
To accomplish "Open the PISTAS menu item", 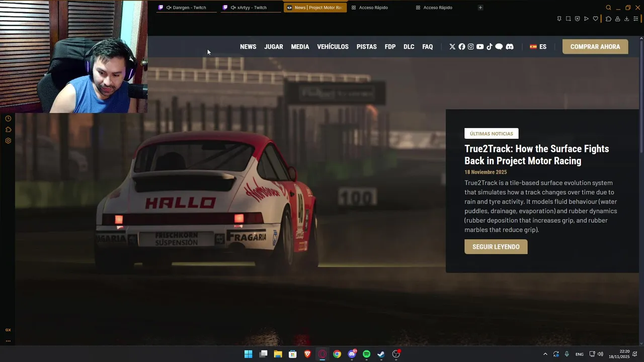I will [x=367, y=47].
